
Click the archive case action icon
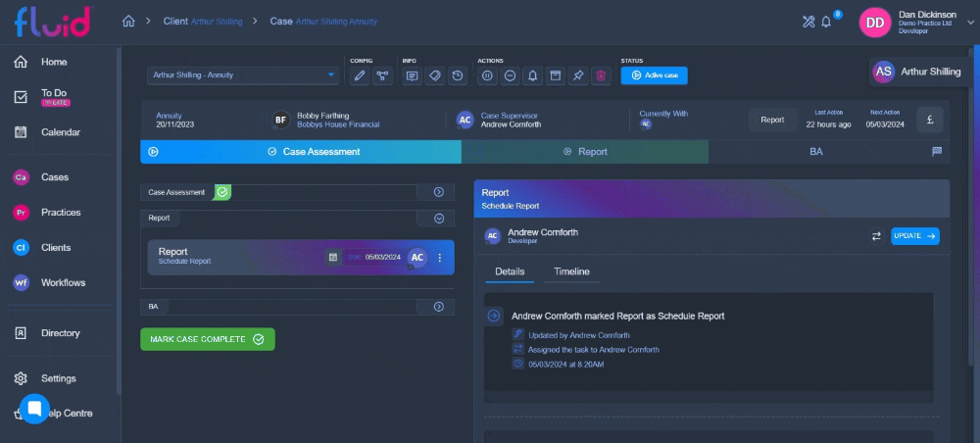point(555,75)
